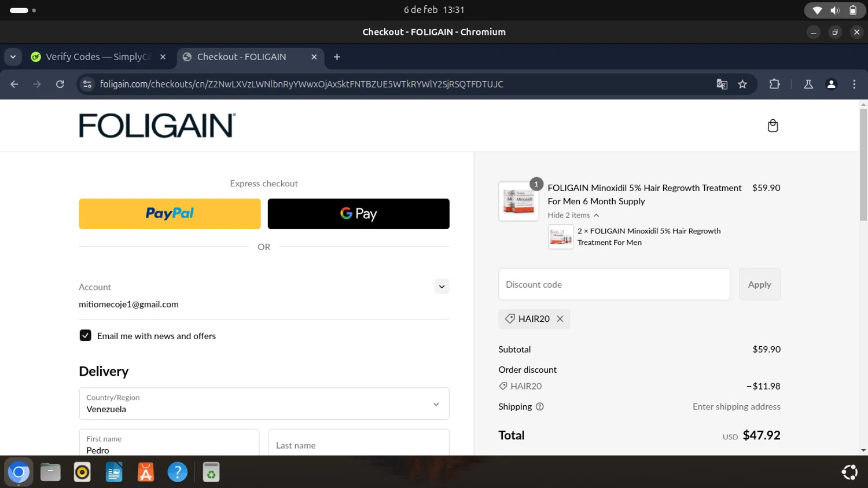Screen dimensions: 868x488
Task: Click the browser back arrow
Action: click(14, 84)
